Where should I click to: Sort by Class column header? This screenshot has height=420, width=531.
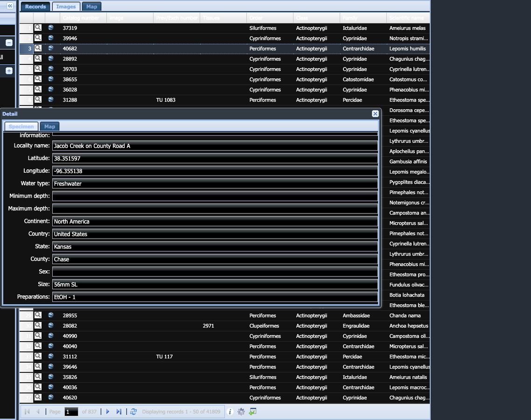317,18
